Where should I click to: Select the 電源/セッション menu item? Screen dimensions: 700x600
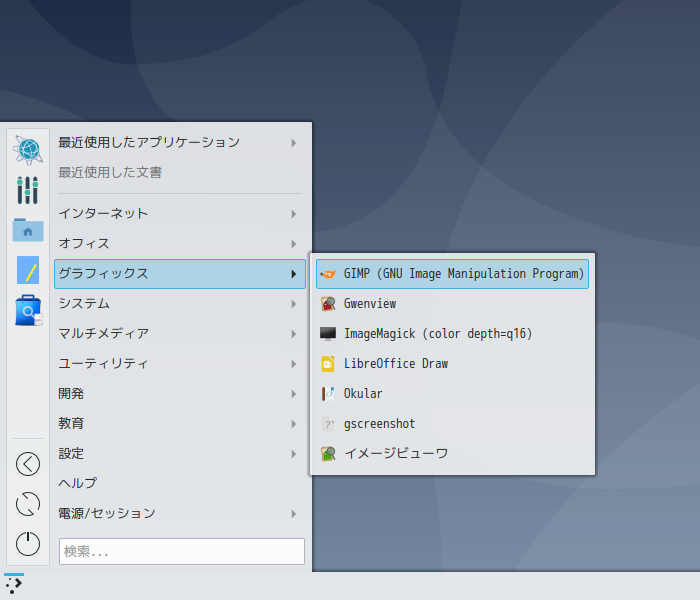click(180, 514)
